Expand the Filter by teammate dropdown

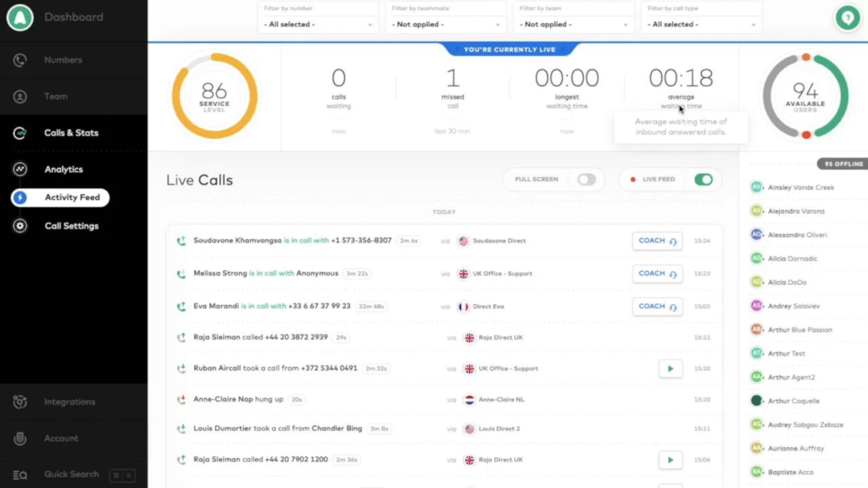point(445,25)
